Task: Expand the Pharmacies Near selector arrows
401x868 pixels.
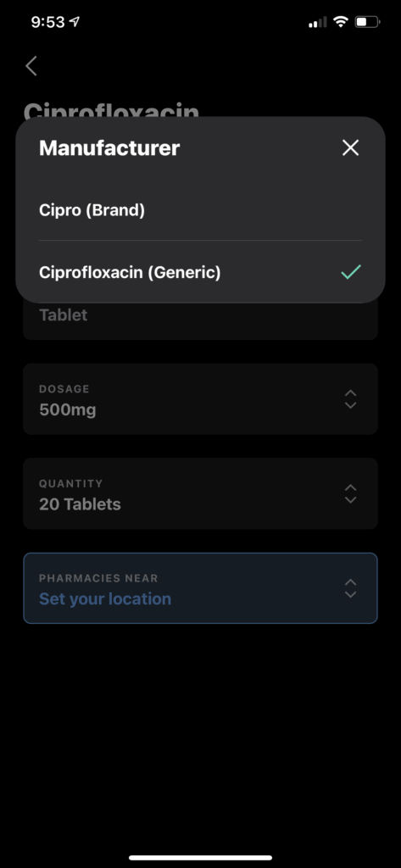Action: 350,588
